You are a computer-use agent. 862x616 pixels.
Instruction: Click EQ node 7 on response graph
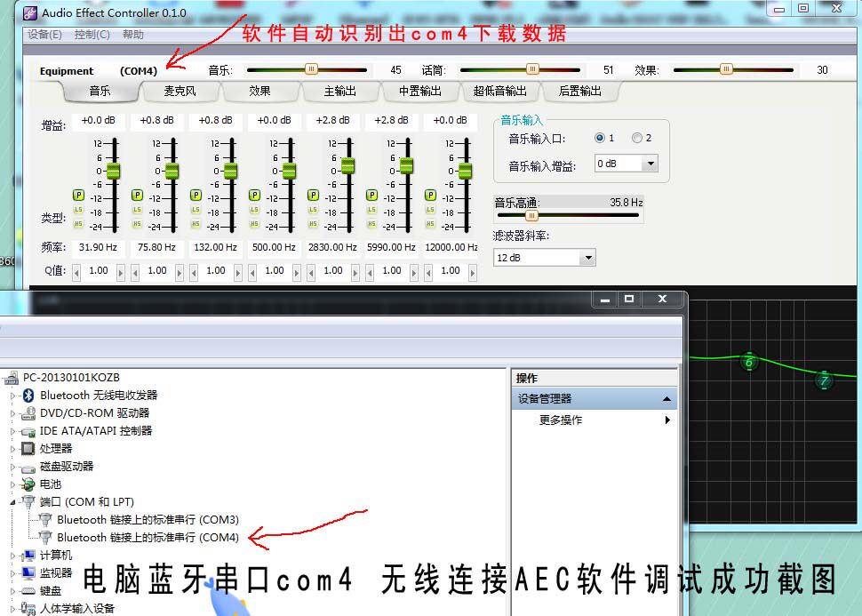824,380
